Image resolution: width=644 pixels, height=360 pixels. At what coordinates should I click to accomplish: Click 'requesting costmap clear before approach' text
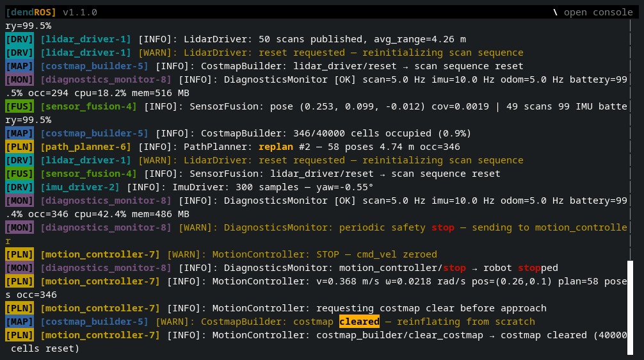(x=431, y=308)
